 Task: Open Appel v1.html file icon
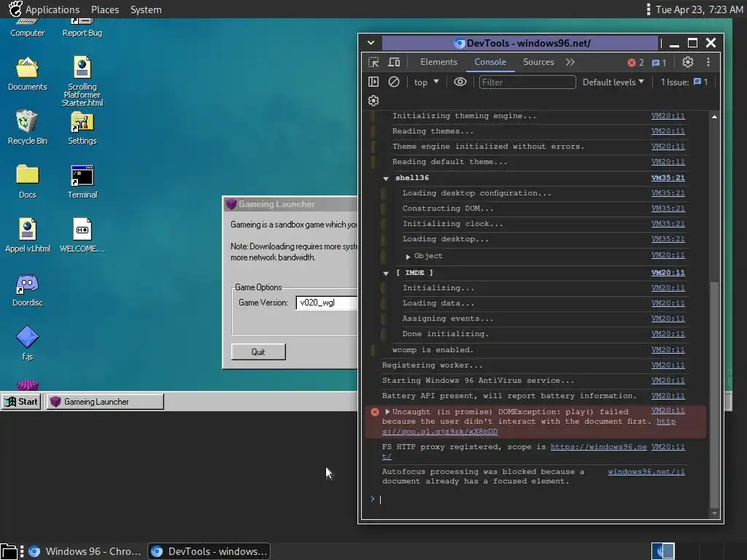(x=27, y=235)
